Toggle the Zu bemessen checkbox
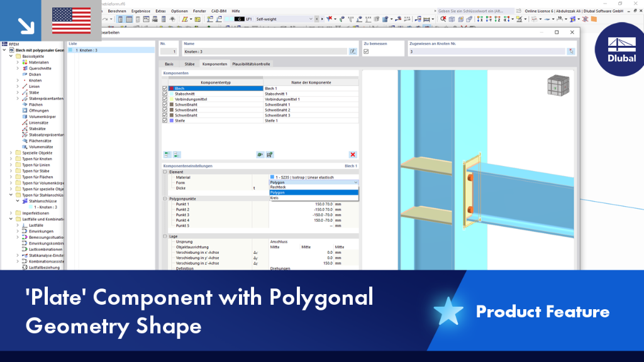Image resolution: width=644 pixels, height=362 pixels. point(367,52)
